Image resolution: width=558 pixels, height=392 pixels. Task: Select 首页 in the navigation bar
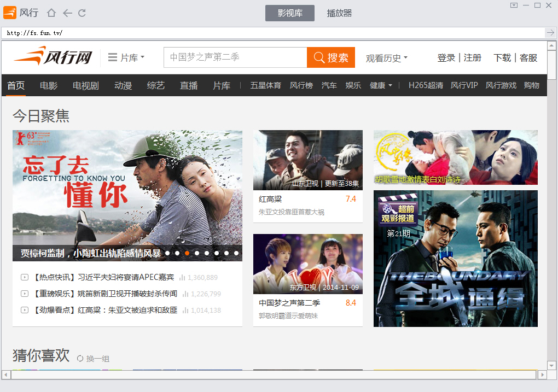pyautogui.click(x=16, y=85)
